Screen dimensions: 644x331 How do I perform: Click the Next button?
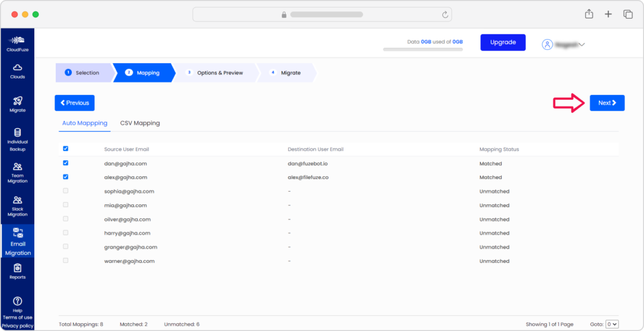pyautogui.click(x=607, y=102)
